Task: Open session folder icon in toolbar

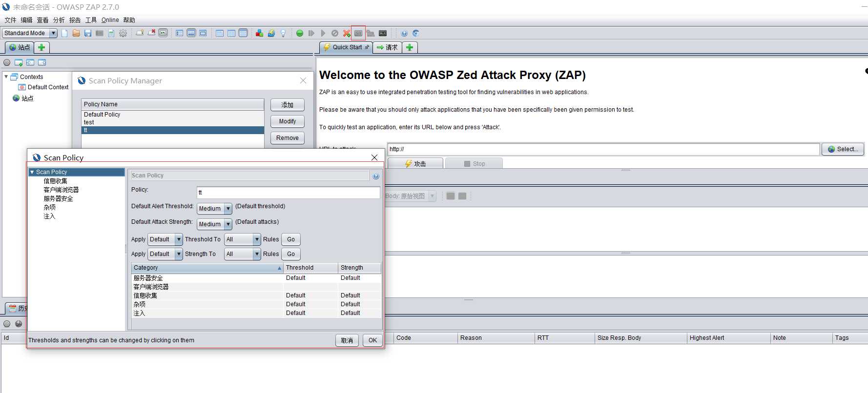Action: (76, 33)
